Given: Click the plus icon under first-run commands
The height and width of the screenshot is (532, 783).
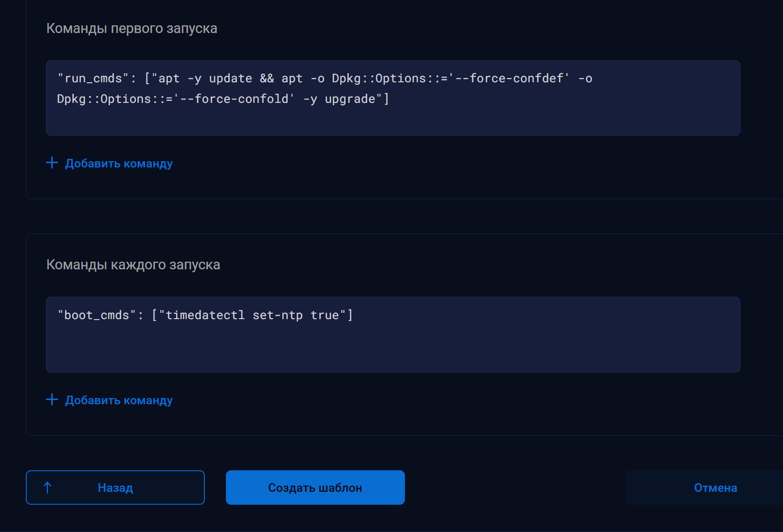Looking at the screenshot, I should tap(52, 163).
